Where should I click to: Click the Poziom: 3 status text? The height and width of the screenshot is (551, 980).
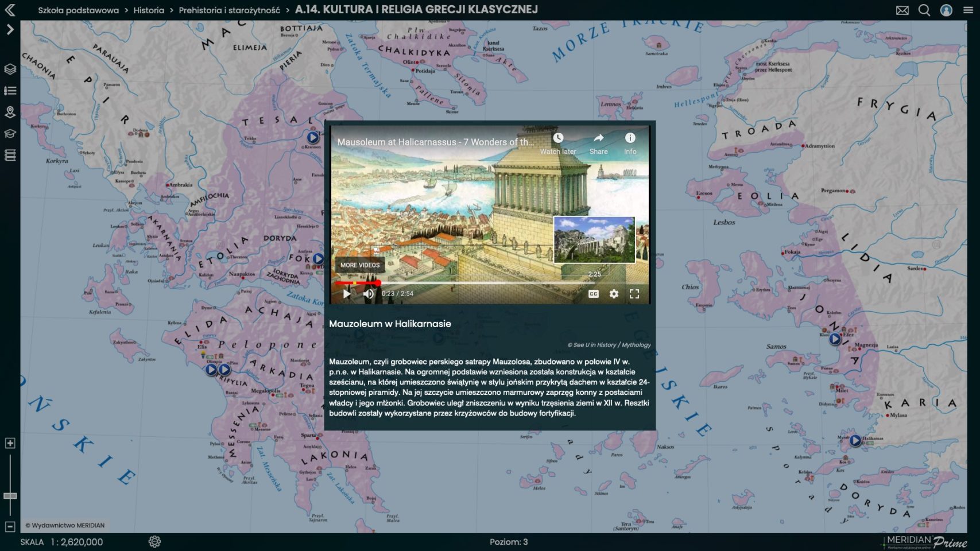[x=509, y=542]
